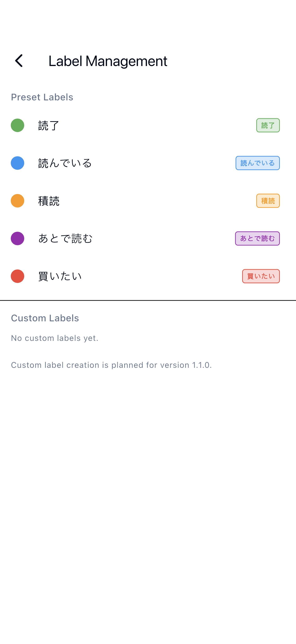Select the red dot for 買いたい
The height and width of the screenshot is (644, 296).
click(17, 276)
